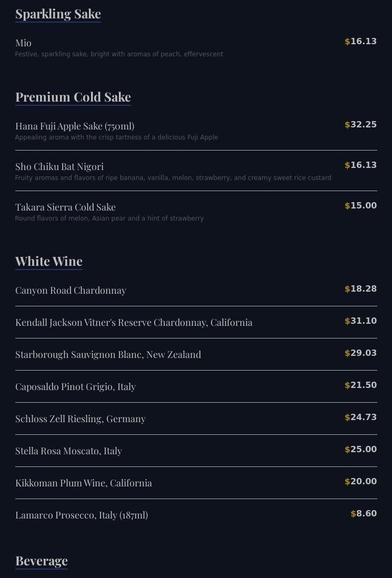Click the $8.60 Prosecco price

tap(364, 513)
